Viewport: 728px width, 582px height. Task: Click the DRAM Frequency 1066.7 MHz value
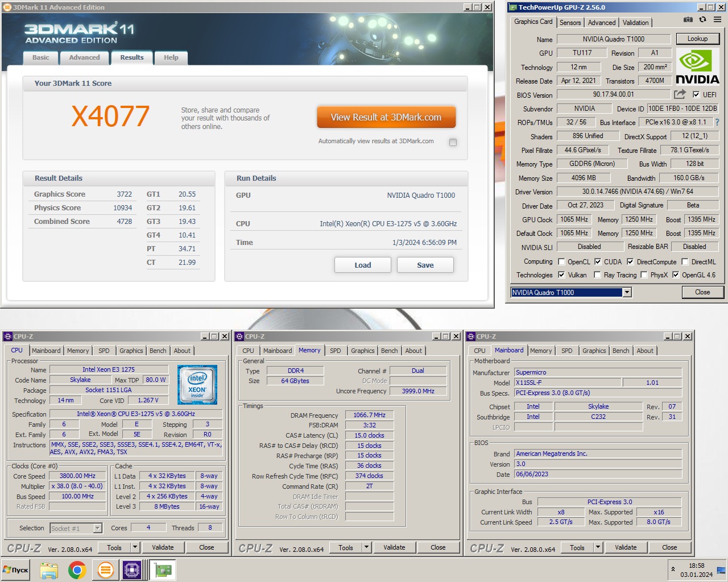pos(369,415)
